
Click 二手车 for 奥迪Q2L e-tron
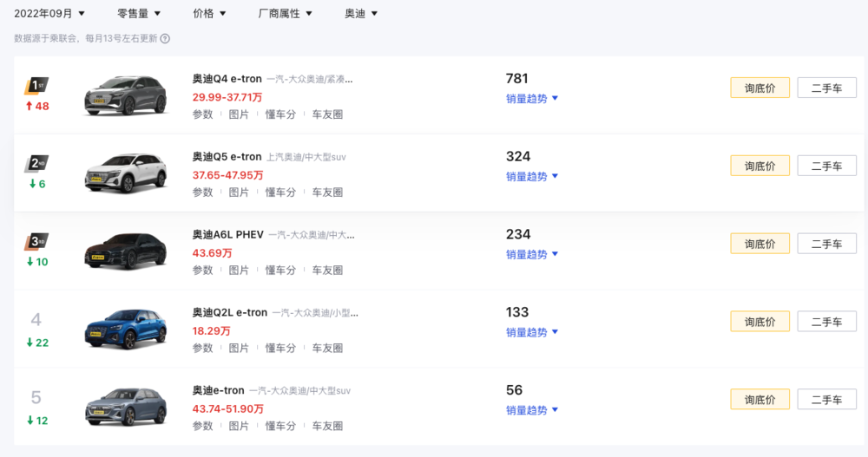(827, 322)
